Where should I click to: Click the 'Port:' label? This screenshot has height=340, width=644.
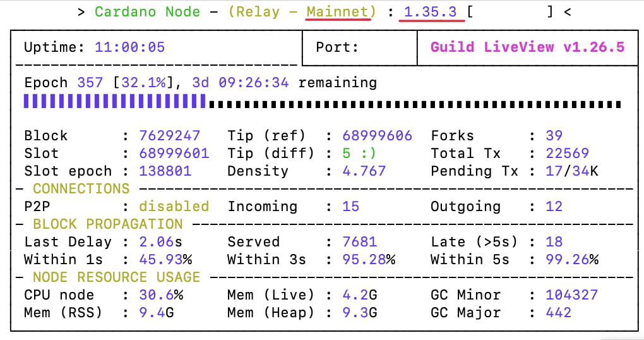[337, 47]
